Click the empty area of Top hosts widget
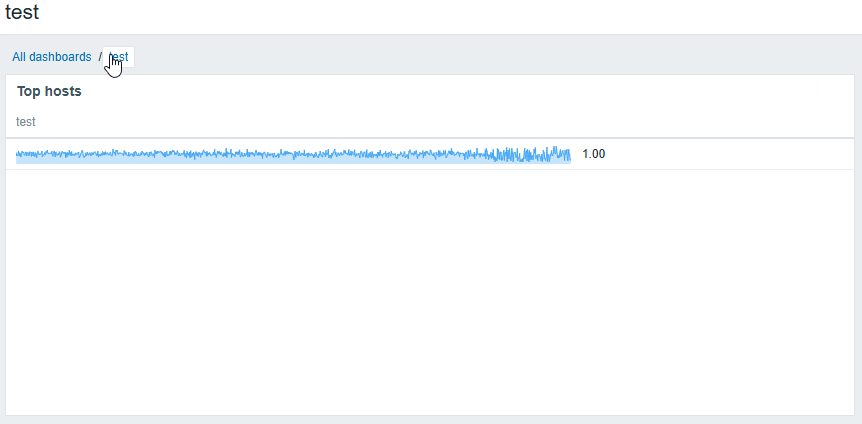The height and width of the screenshot is (424, 862). pyautogui.click(x=430, y=291)
